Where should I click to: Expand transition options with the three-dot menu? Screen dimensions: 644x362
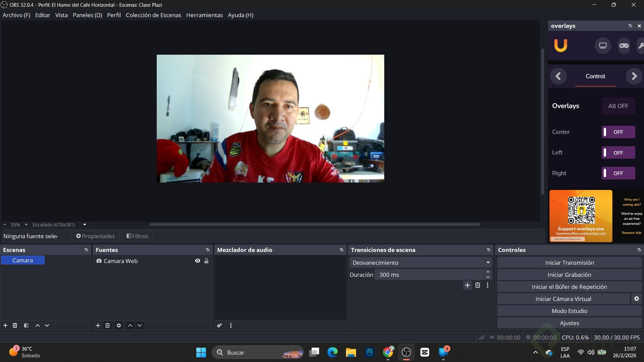(488, 285)
